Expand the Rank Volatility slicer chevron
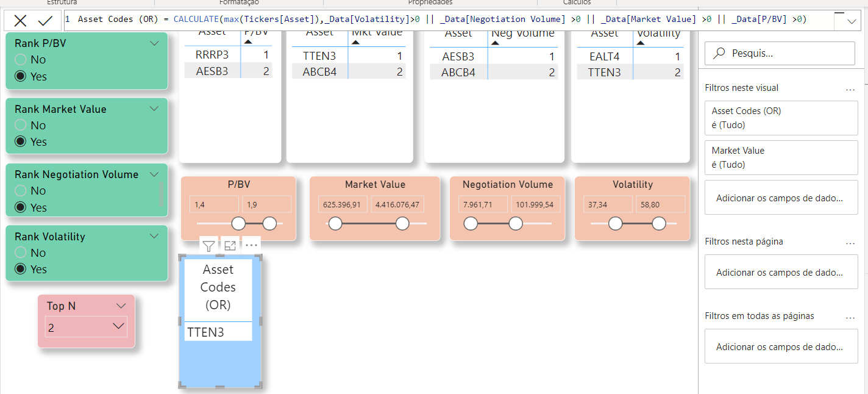The height and width of the screenshot is (394, 868). click(x=154, y=236)
